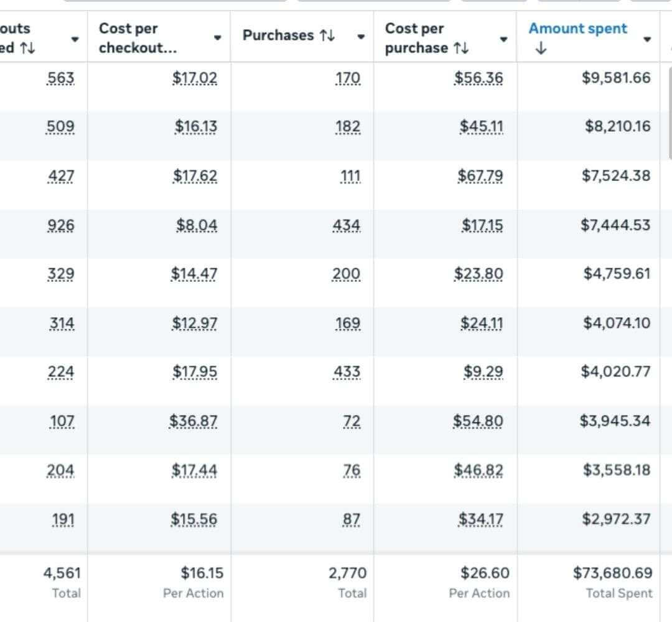The width and height of the screenshot is (672, 622).
Task: Click cost per purchase $46.82
Action: tap(478, 471)
